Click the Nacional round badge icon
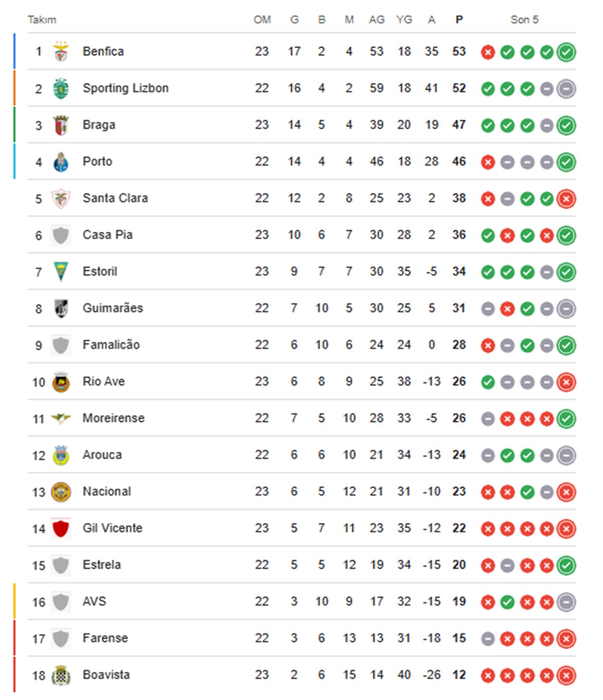Screen dimensions: 603x700 point(61,492)
